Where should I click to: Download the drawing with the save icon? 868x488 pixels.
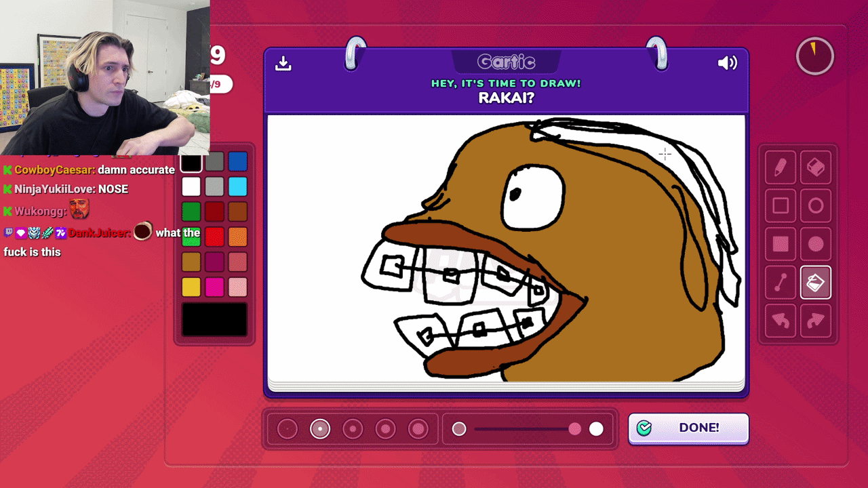pyautogui.click(x=283, y=63)
